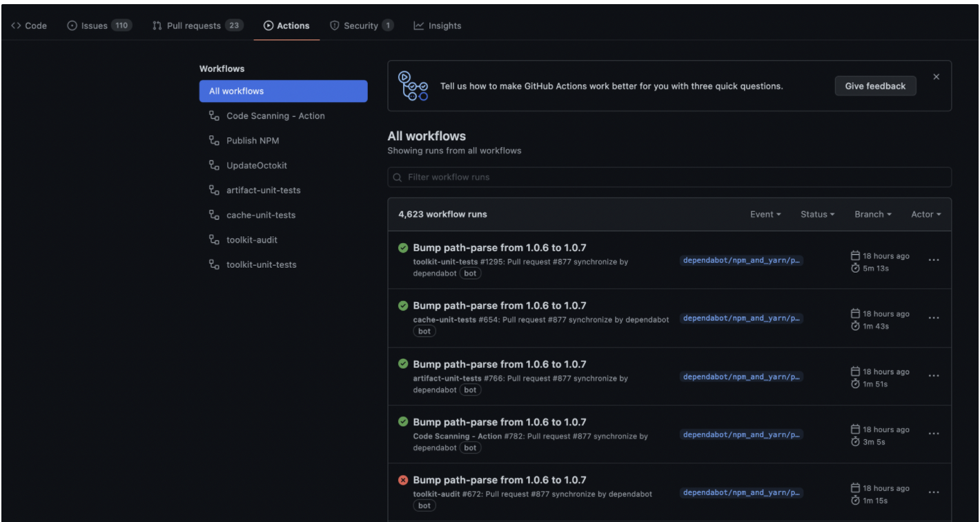Click the failed status icon on toolkit-audit run
This screenshot has height=522, width=980.
(x=404, y=480)
